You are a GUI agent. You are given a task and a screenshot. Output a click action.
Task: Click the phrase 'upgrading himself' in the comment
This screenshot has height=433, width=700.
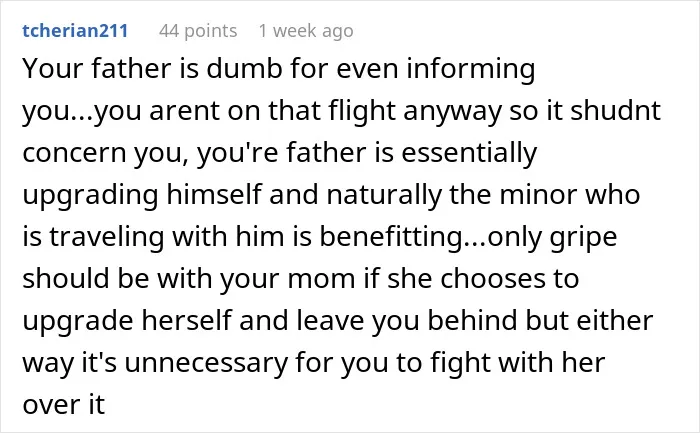142,195
